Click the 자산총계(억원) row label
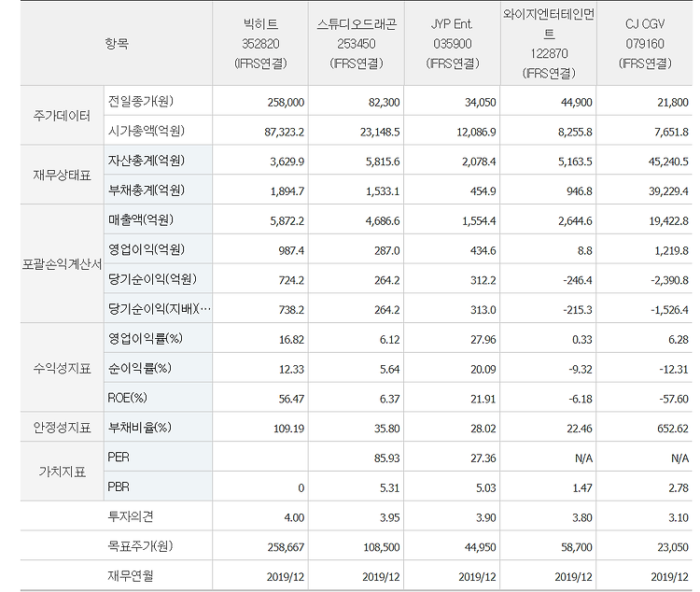The height and width of the screenshot is (592, 700). (146, 161)
